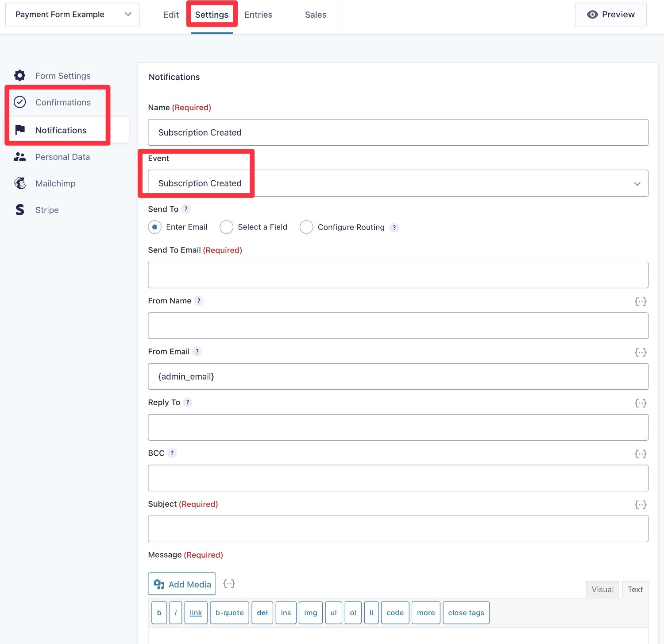Switch to the Sales tab
The width and height of the screenshot is (664, 644).
point(315,15)
